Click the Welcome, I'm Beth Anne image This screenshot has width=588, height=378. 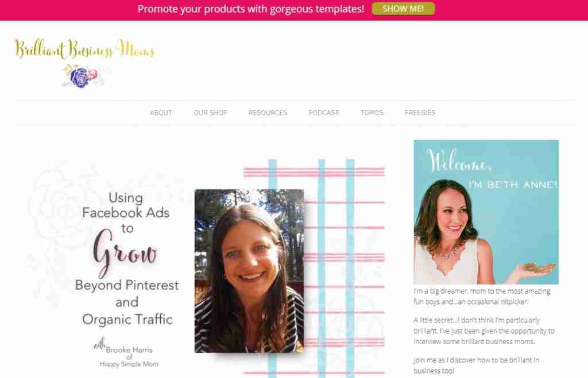tap(486, 212)
